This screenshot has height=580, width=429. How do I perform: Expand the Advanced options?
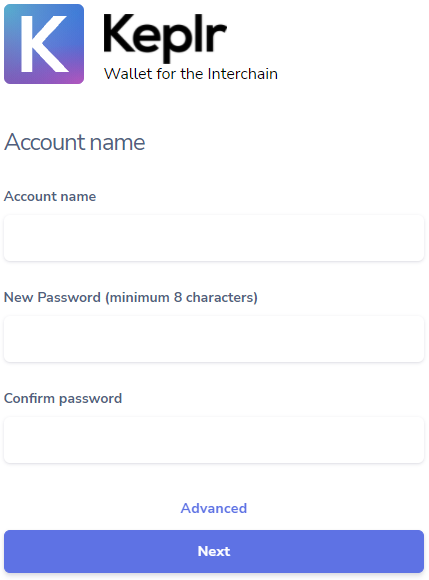214,508
